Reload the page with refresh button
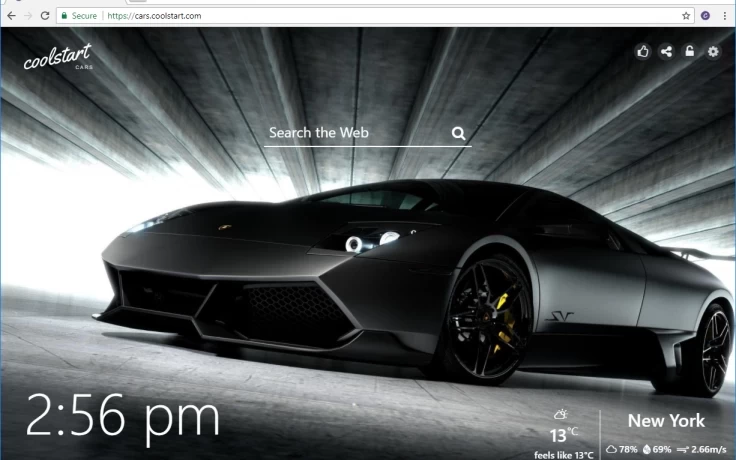 pos(45,16)
